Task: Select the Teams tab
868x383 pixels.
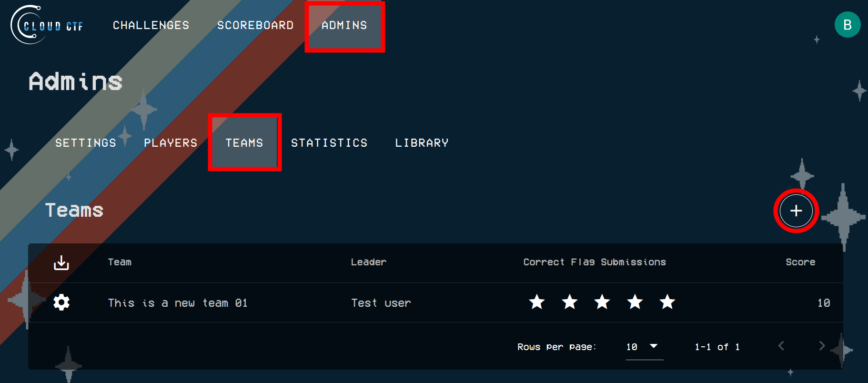Action: 244,143
